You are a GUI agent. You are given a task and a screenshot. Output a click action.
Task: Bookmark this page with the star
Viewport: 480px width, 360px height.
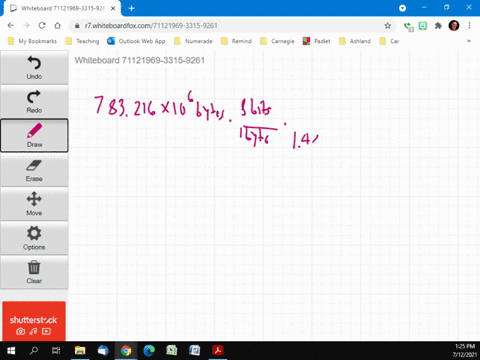point(387,26)
